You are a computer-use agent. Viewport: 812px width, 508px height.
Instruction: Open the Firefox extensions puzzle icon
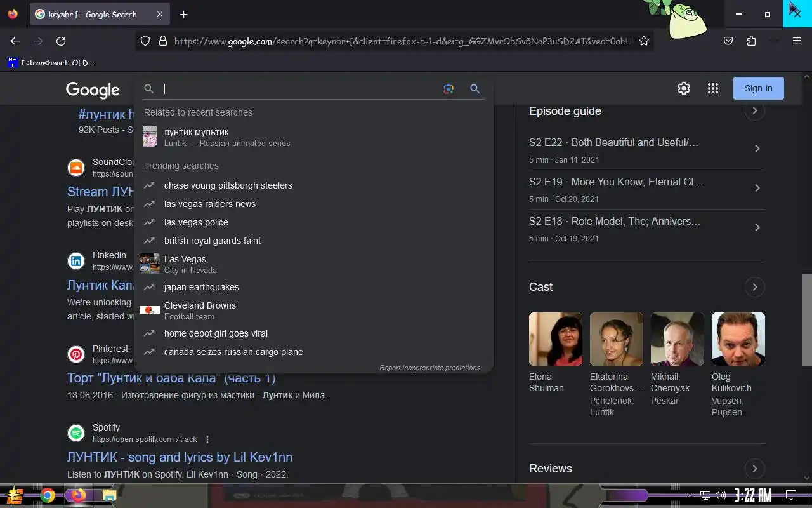click(751, 41)
